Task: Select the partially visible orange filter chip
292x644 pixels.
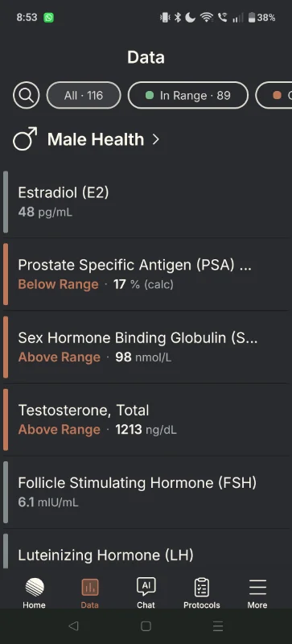Action: pyautogui.click(x=274, y=95)
